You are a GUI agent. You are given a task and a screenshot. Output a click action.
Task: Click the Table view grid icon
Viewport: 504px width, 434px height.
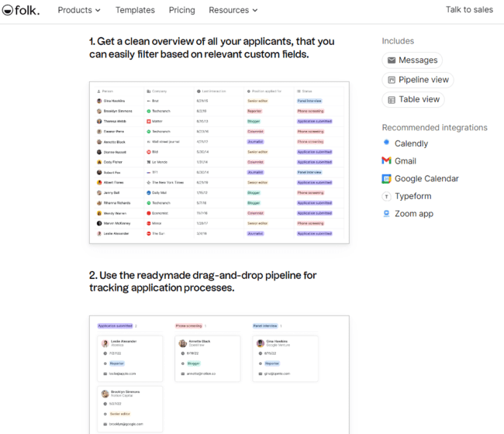point(391,100)
